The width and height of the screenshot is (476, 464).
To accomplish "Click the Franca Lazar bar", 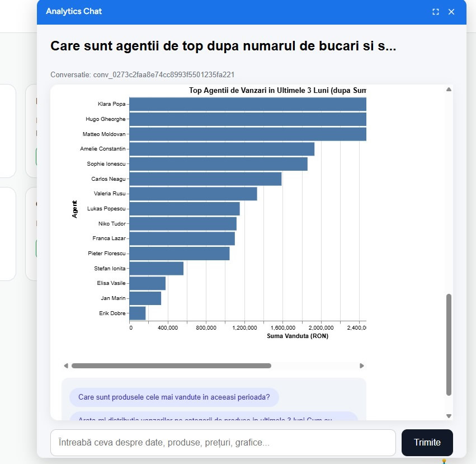I will pyautogui.click(x=182, y=238).
